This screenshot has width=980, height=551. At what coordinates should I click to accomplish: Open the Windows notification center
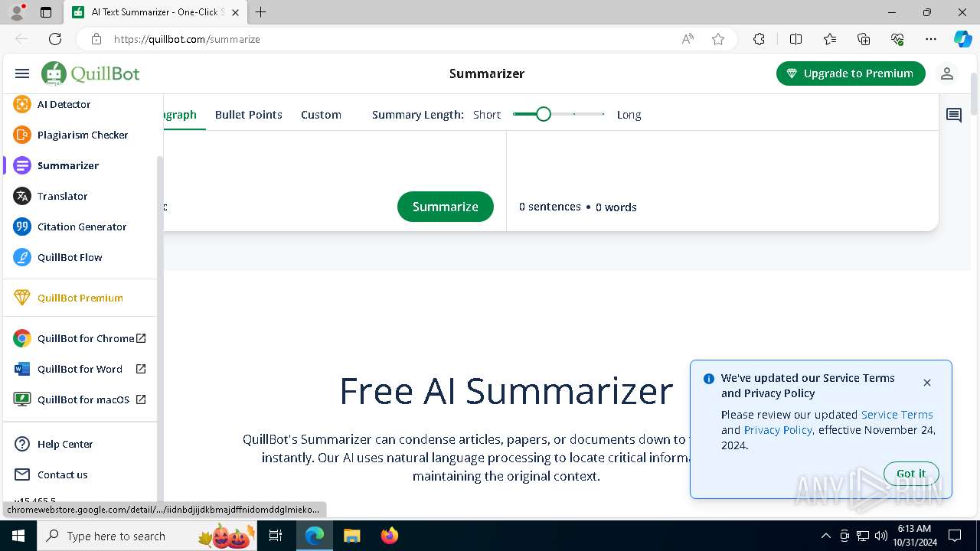(955, 536)
